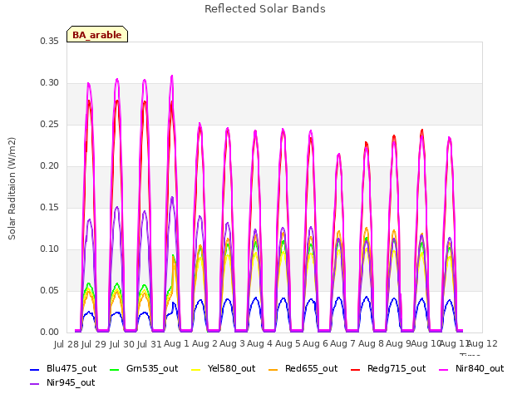Click the purple Nir945_out legend swatch
The height and width of the screenshot is (399, 532).
pyautogui.click(x=35, y=384)
